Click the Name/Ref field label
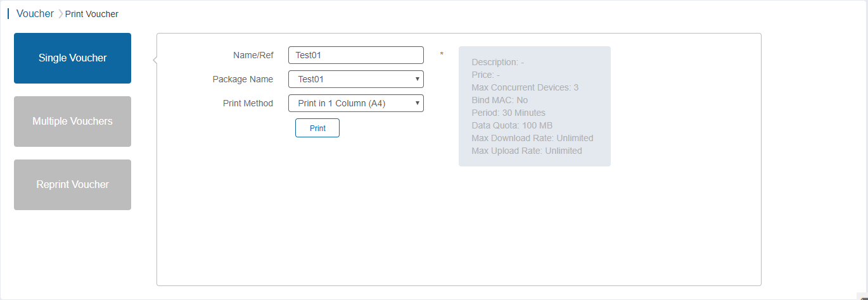 tap(253, 55)
